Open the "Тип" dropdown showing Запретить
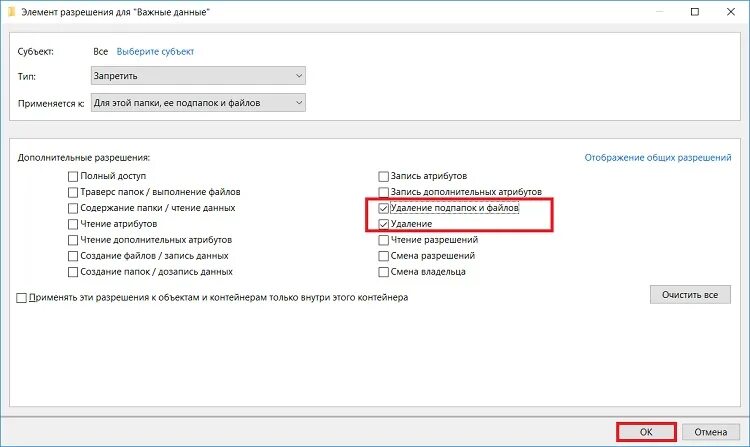The width and height of the screenshot is (750, 447). point(198,76)
